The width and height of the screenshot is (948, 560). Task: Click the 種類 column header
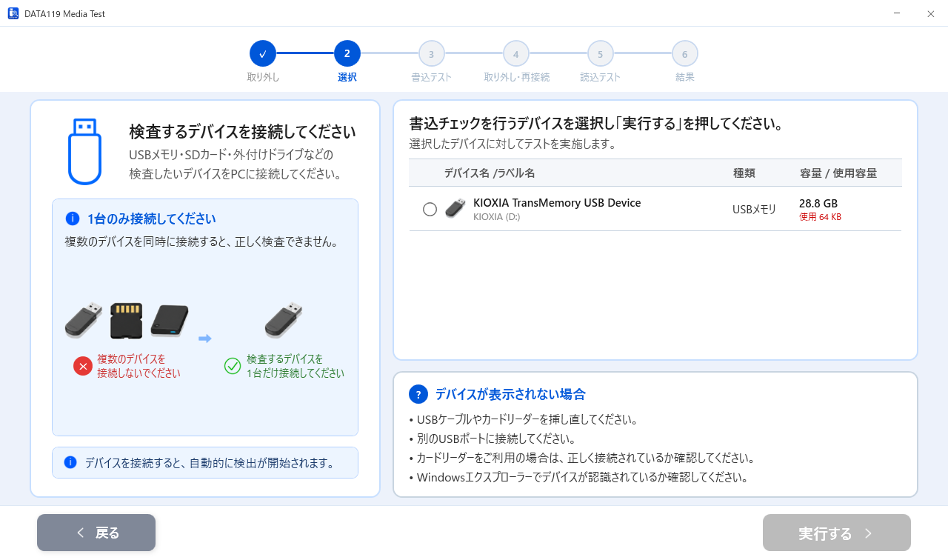pos(744,173)
